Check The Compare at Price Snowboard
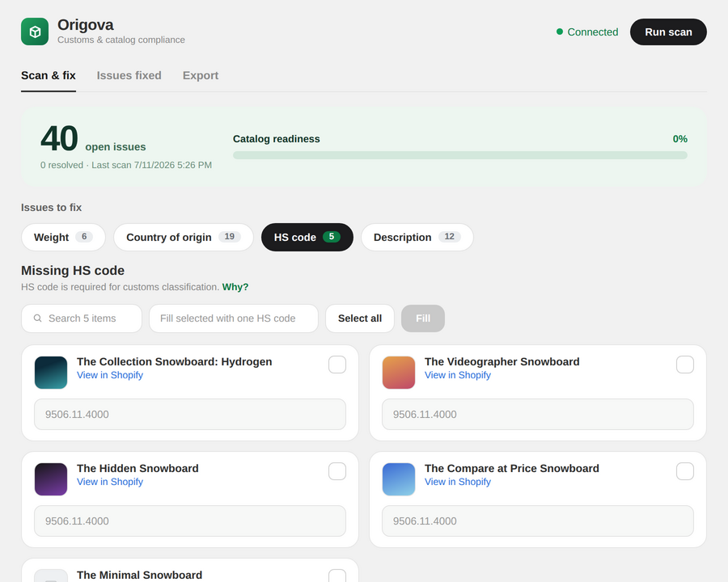 (x=685, y=471)
